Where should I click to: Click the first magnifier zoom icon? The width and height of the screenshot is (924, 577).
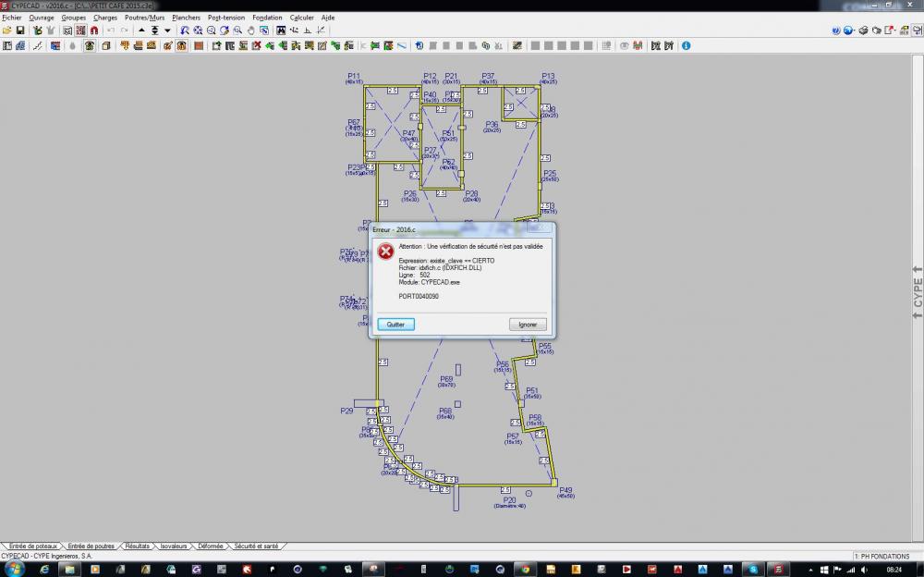pos(185,31)
